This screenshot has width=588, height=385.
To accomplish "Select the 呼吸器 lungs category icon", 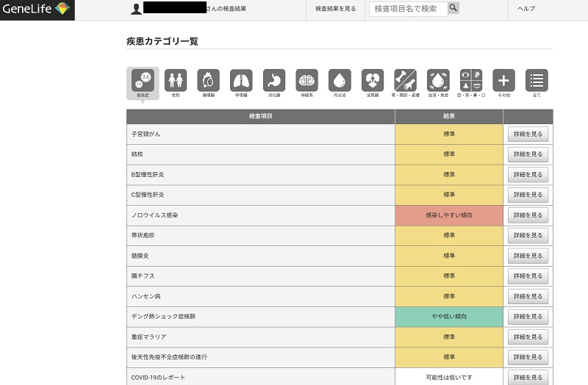I will pyautogui.click(x=241, y=81).
